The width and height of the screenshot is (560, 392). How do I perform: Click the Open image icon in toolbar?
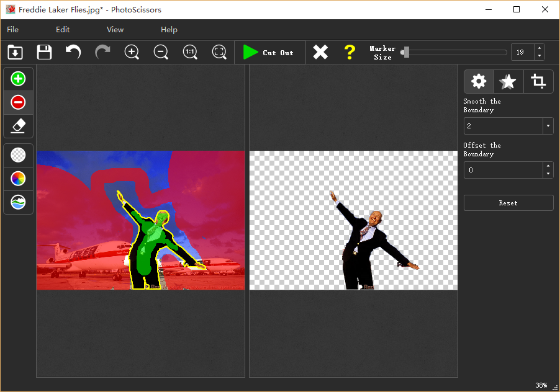16,52
